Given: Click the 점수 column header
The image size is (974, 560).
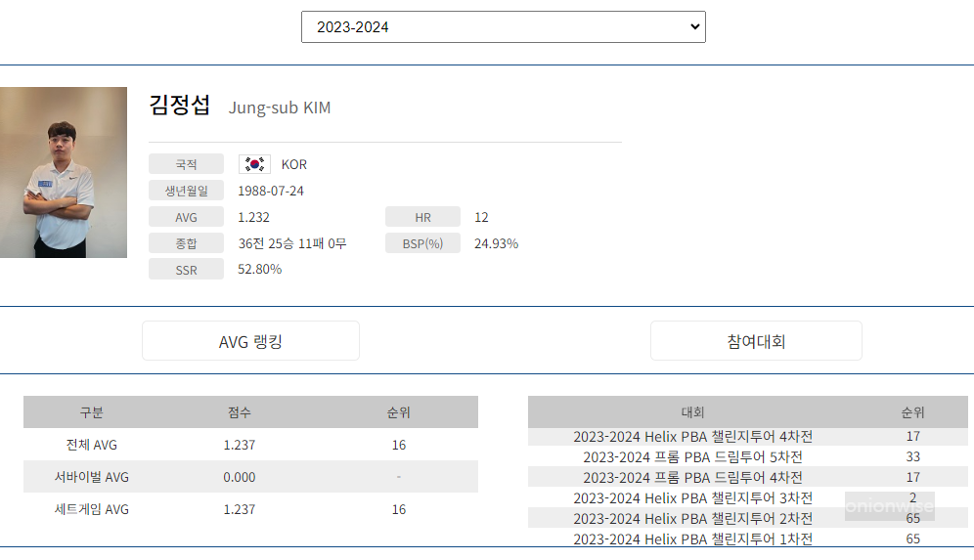Looking at the screenshot, I should pyautogui.click(x=240, y=412).
